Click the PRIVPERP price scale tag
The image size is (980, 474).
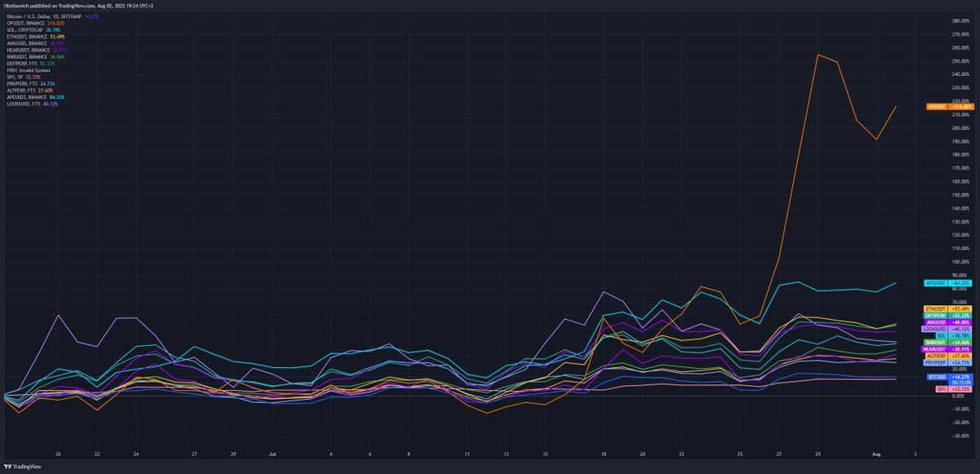tap(948, 362)
